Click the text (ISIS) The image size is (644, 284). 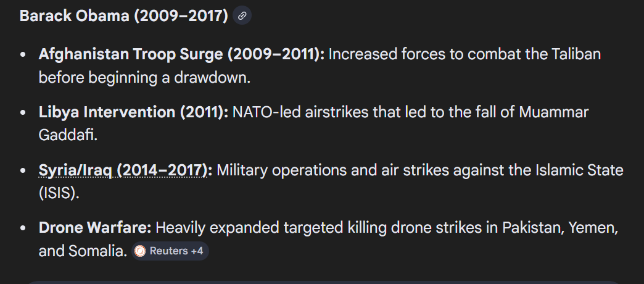pos(59,193)
